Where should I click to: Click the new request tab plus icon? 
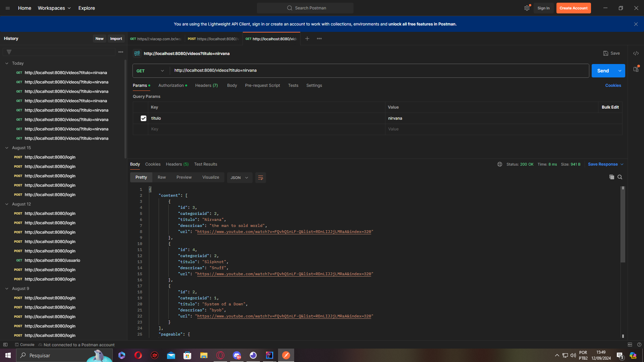[307, 39]
